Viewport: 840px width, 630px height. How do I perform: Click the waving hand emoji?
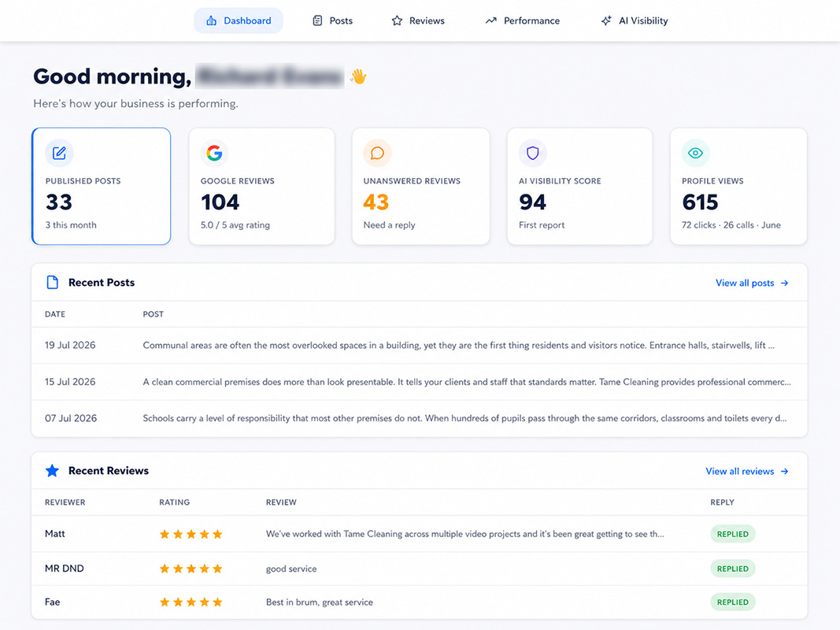[358, 76]
